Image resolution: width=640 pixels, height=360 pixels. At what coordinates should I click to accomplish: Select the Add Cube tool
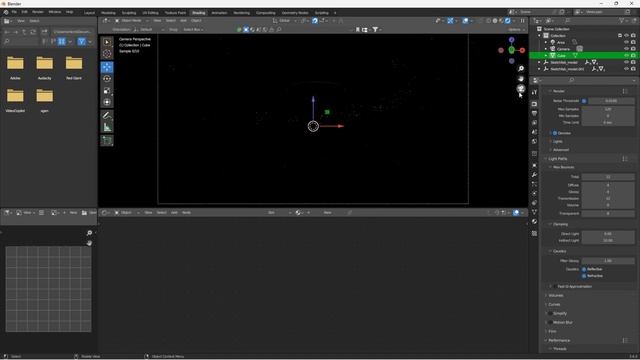pyautogui.click(x=107, y=140)
